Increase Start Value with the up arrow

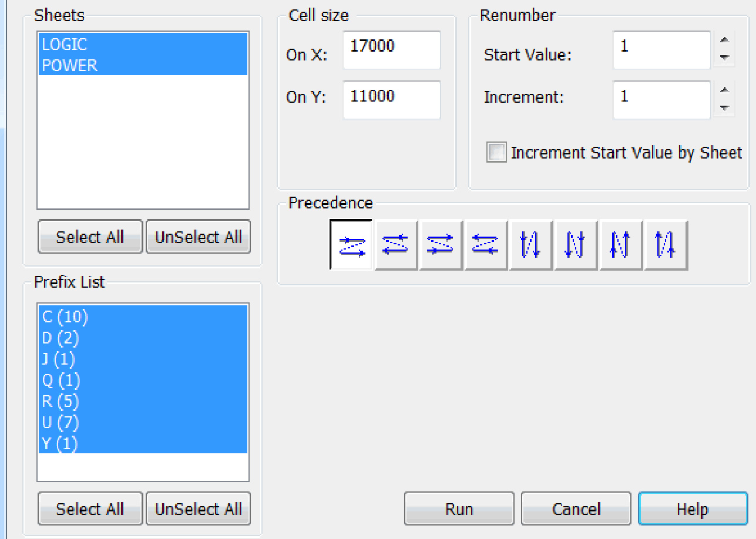pyautogui.click(x=725, y=41)
